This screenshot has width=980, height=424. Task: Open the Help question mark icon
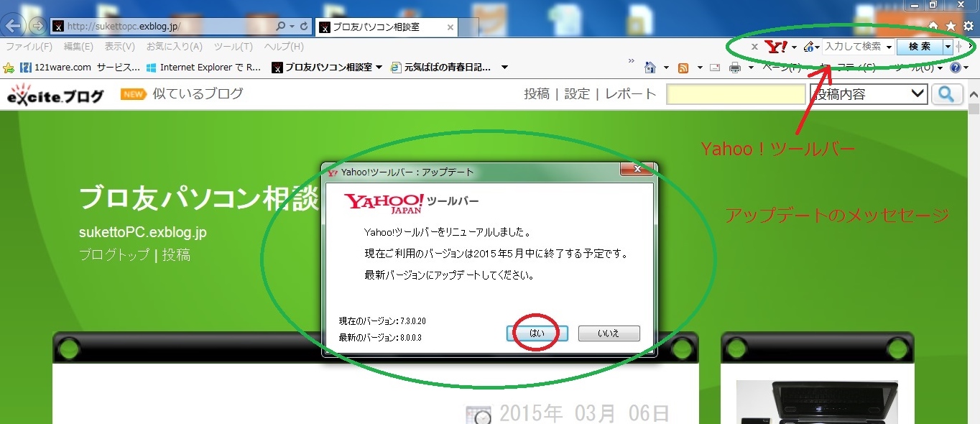pos(955,68)
